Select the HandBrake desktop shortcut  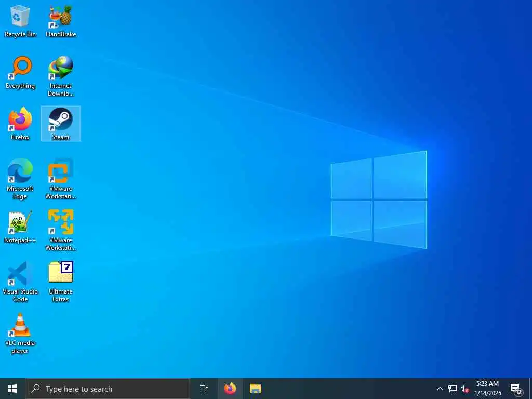(x=61, y=21)
